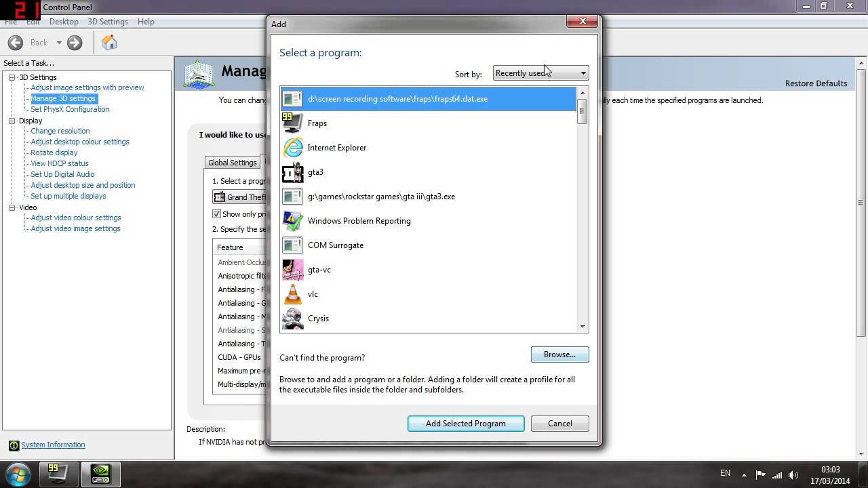Open the File menu
The height and width of the screenshot is (488, 868).
[11, 22]
